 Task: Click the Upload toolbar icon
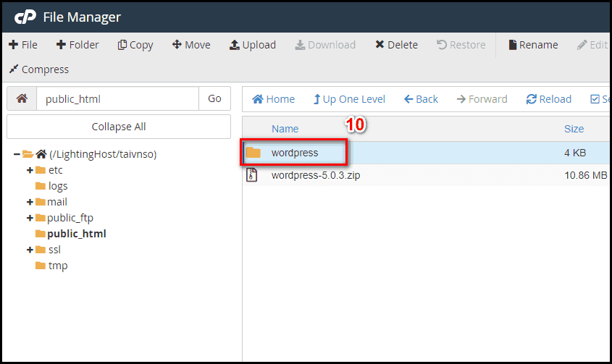click(234, 45)
